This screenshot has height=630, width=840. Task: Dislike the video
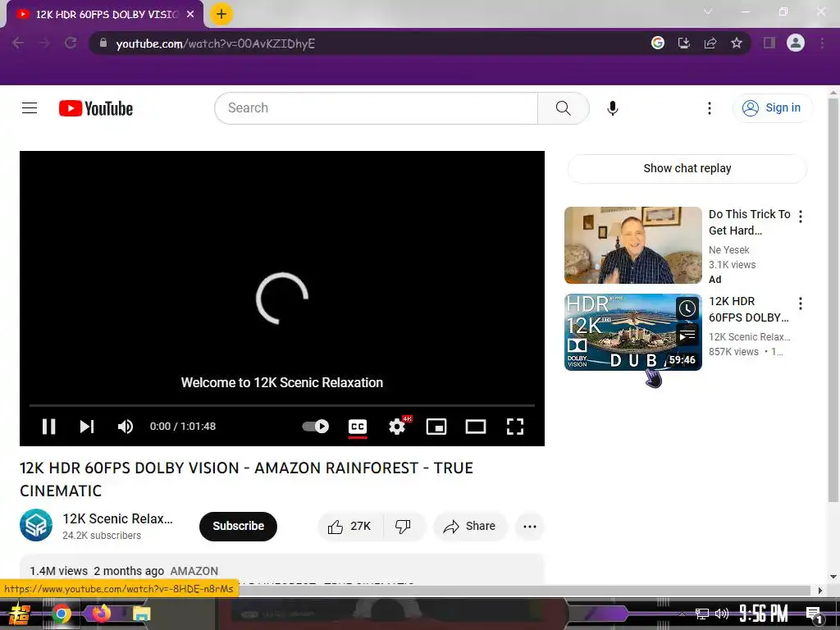coord(404,526)
